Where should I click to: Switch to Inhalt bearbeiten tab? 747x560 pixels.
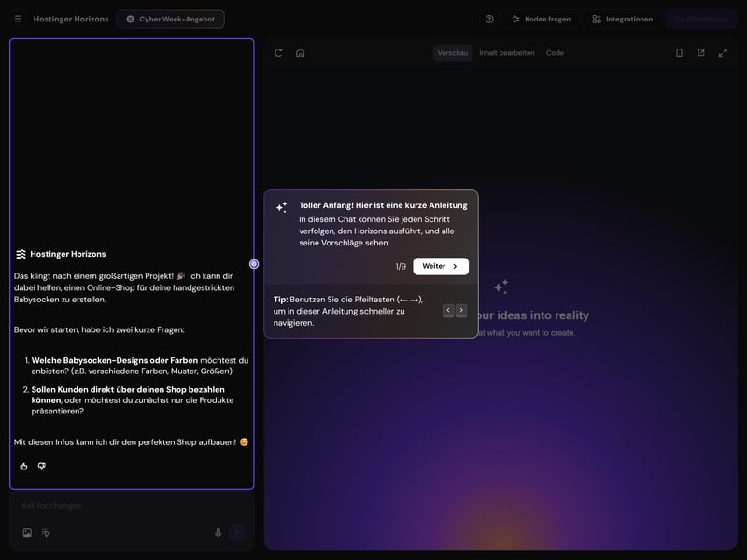click(507, 53)
